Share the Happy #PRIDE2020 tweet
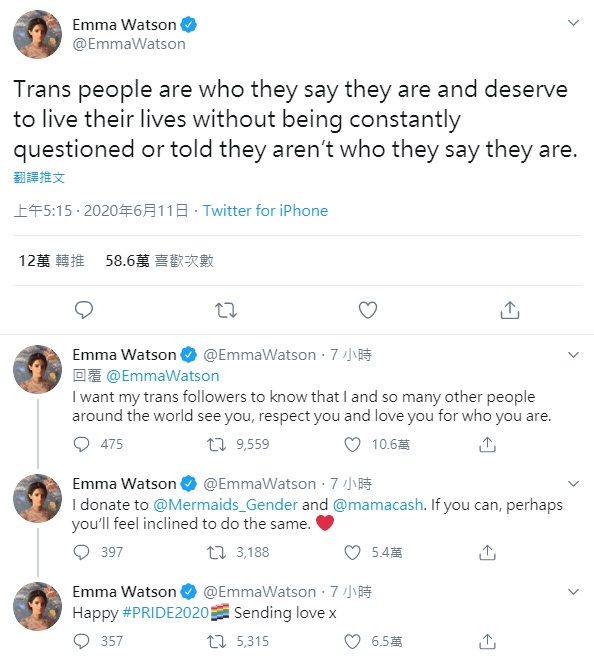594x666 pixels. coord(487,641)
